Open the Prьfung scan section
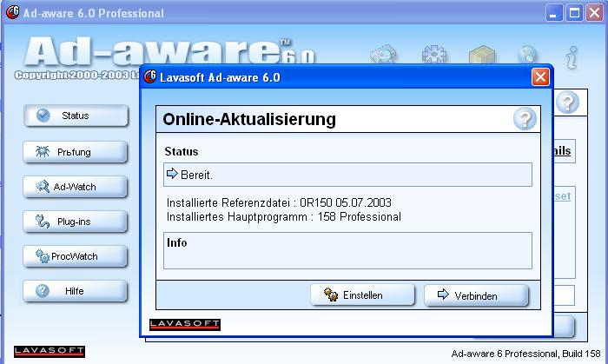608x364 pixels. click(76, 152)
